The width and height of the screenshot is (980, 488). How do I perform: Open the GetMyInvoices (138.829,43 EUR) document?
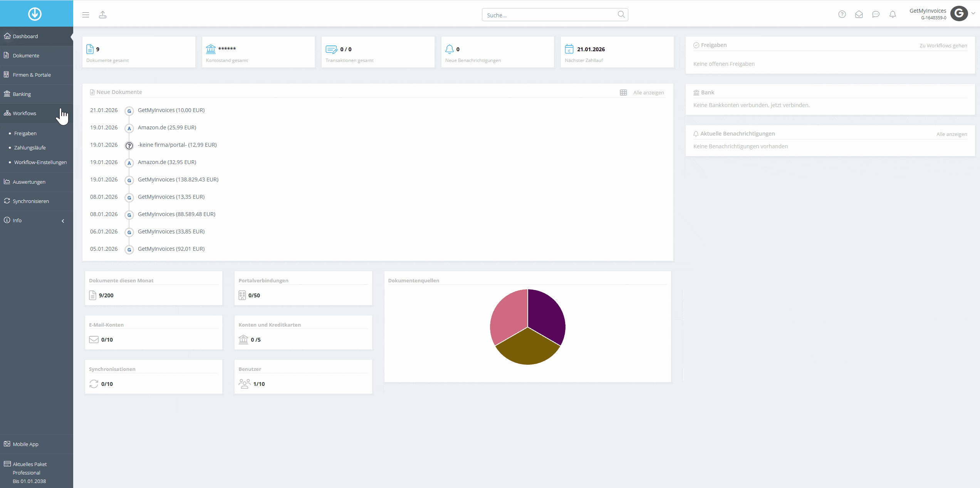[x=178, y=179]
